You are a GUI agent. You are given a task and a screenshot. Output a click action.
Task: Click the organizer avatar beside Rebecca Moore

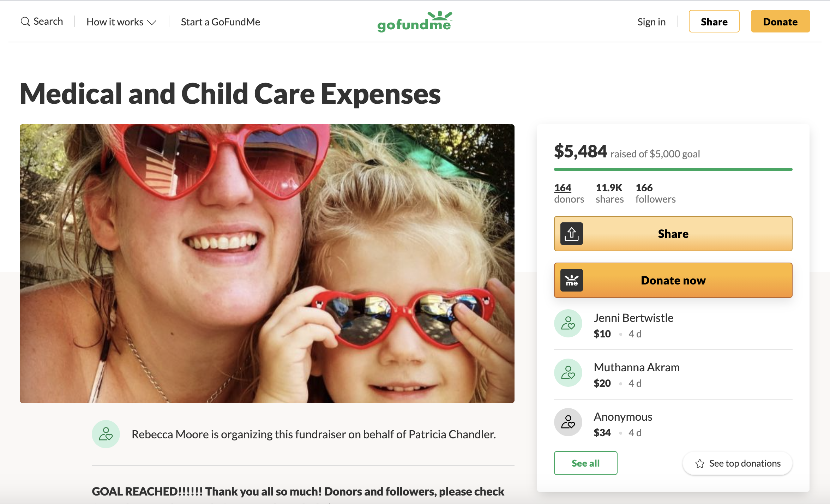pos(106,434)
